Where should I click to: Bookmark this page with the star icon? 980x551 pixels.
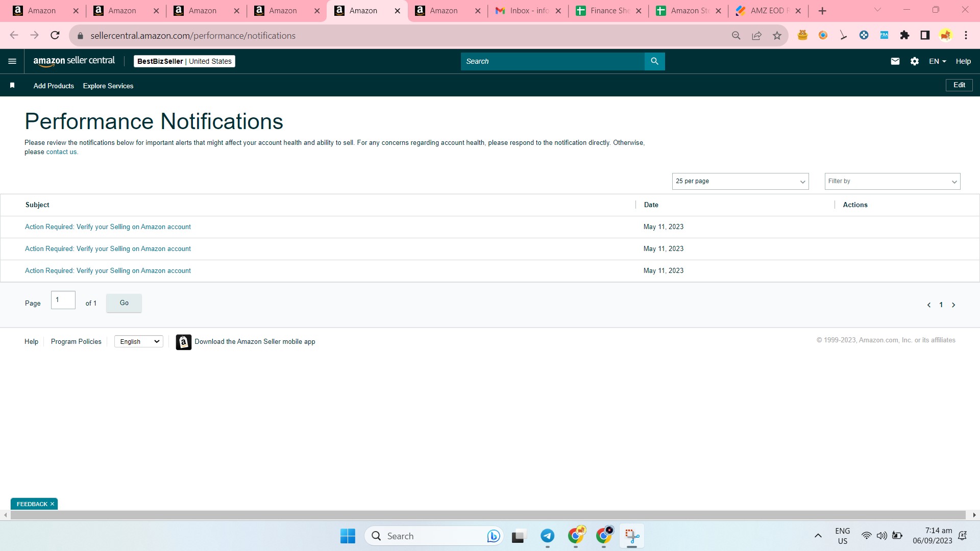[x=777, y=35]
